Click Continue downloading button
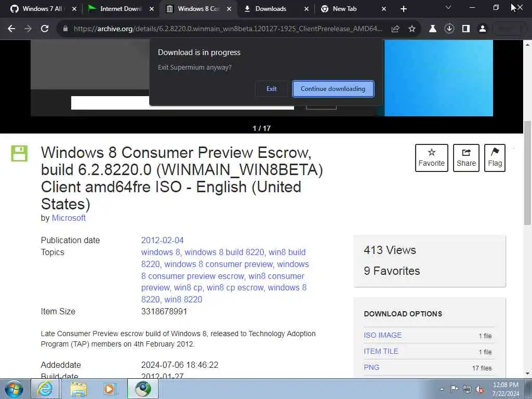The height and width of the screenshot is (399, 532). pyautogui.click(x=333, y=89)
